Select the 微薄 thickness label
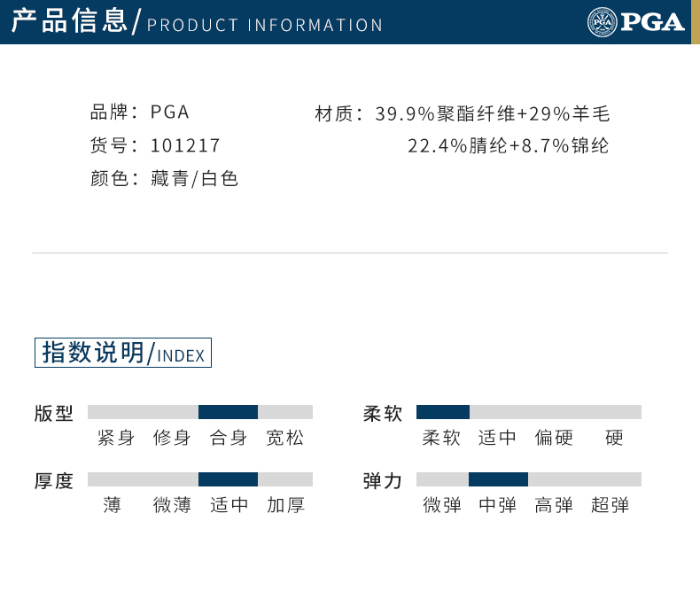700x599 pixels. coord(172,505)
